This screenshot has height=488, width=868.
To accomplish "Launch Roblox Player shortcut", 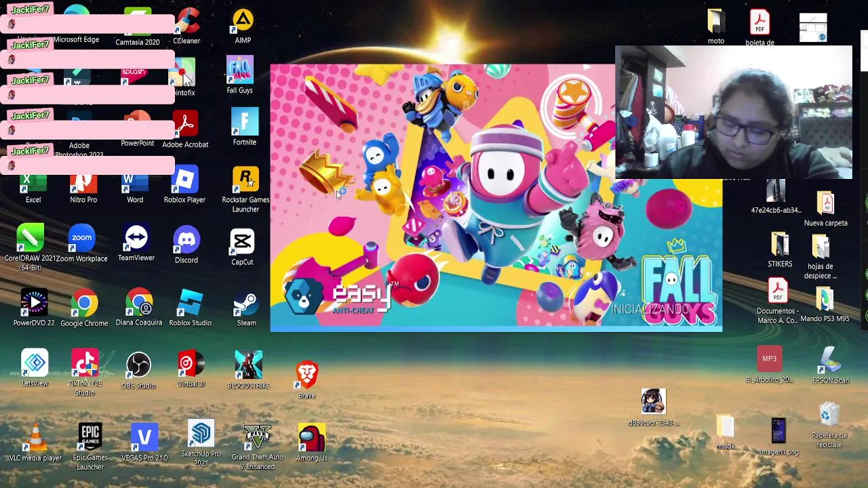I will pos(184,185).
